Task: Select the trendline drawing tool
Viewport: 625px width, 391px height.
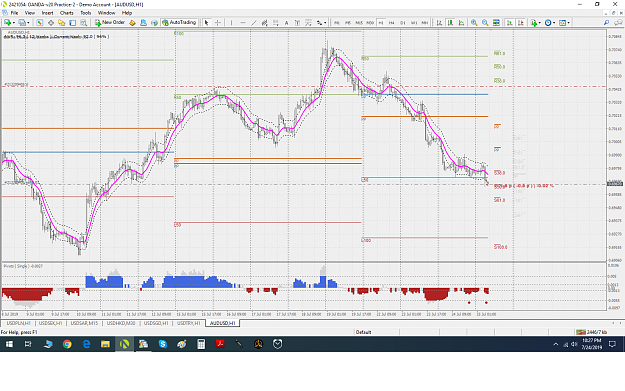Action: (254, 23)
